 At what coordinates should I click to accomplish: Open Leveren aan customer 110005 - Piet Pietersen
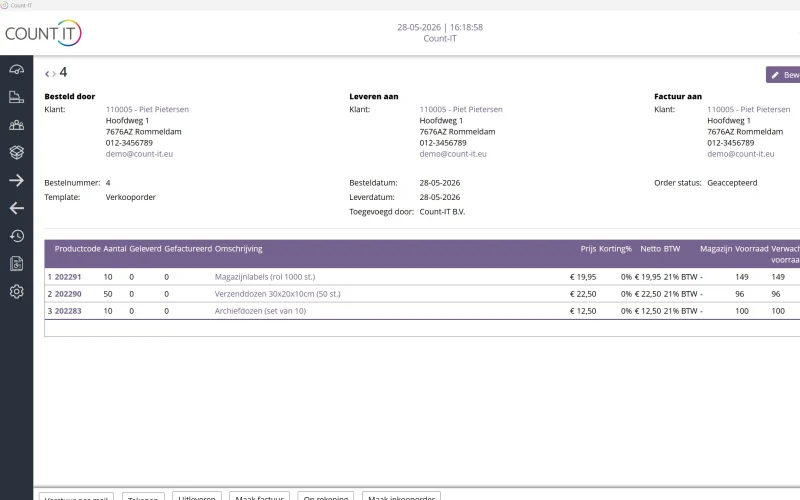[461, 109]
